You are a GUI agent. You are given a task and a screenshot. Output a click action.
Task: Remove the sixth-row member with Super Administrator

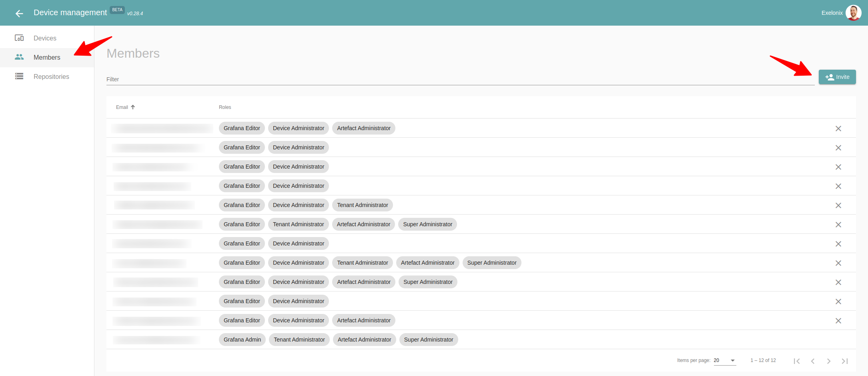tap(838, 225)
